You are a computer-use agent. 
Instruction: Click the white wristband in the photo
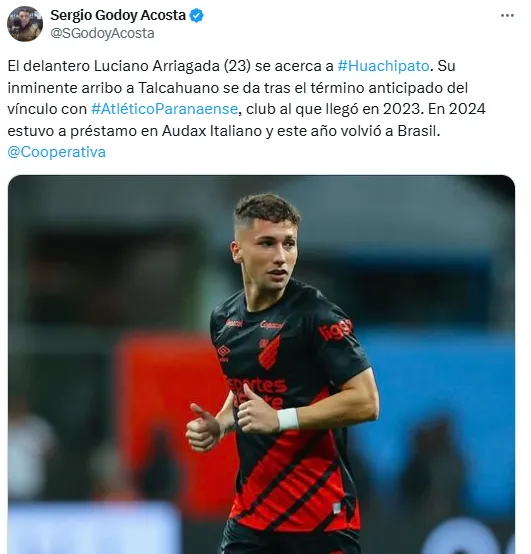pos(287,419)
